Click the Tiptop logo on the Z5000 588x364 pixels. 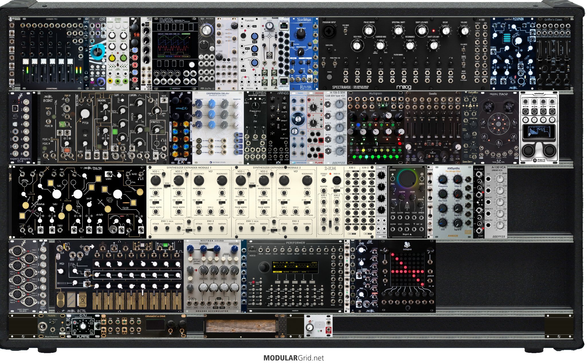(117, 85)
